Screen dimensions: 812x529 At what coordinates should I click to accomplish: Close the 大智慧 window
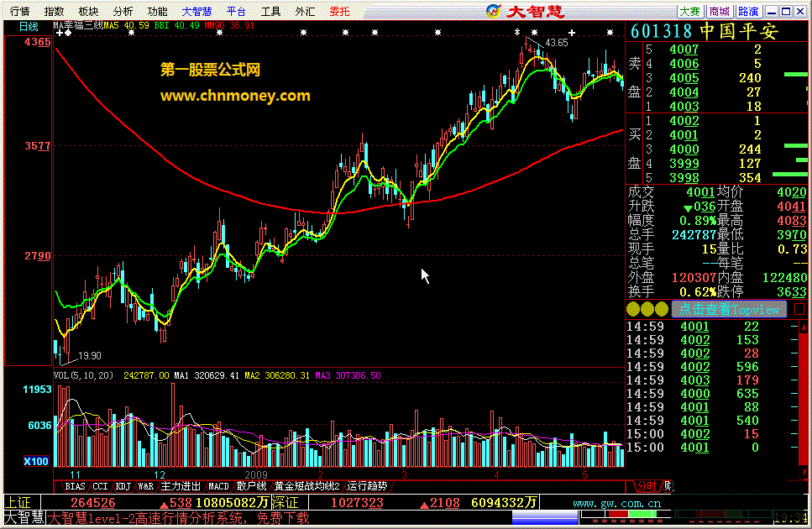(800, 12)
